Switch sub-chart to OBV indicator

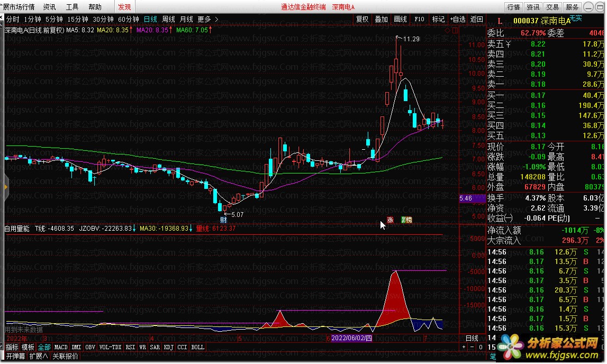(90, 347)
